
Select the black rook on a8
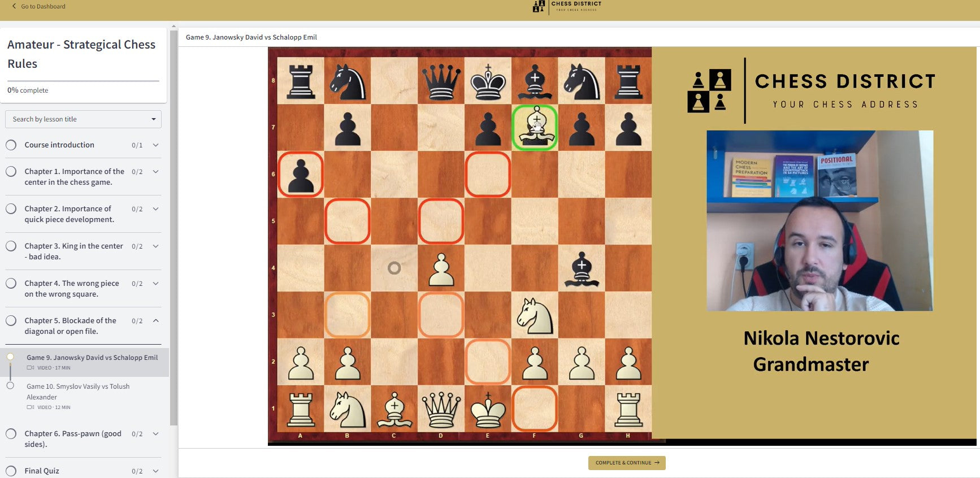[x=301, y=81]
